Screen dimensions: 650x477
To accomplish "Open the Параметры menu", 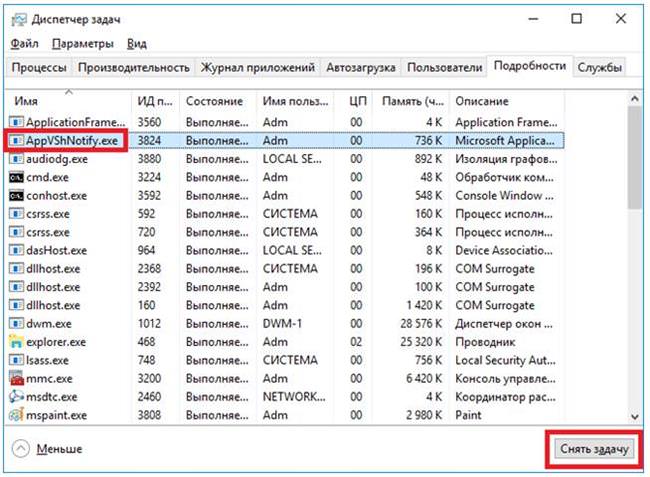I will click(83, 44).
